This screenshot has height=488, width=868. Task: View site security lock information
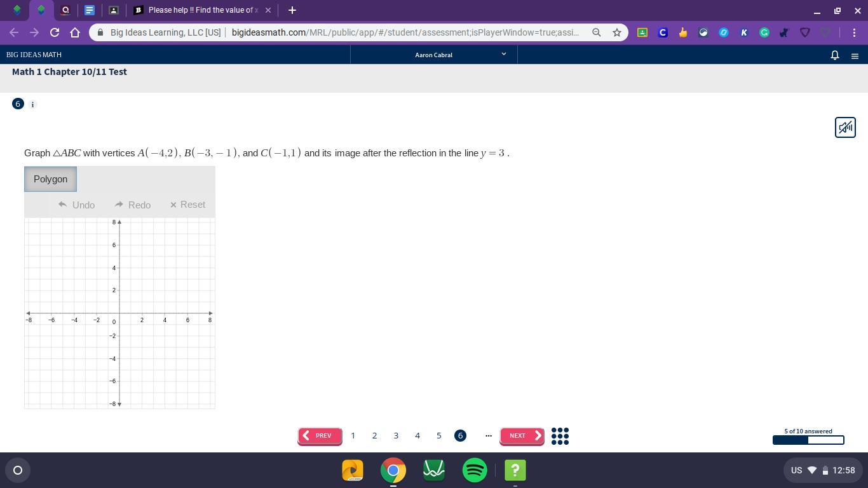pos(100,32)
